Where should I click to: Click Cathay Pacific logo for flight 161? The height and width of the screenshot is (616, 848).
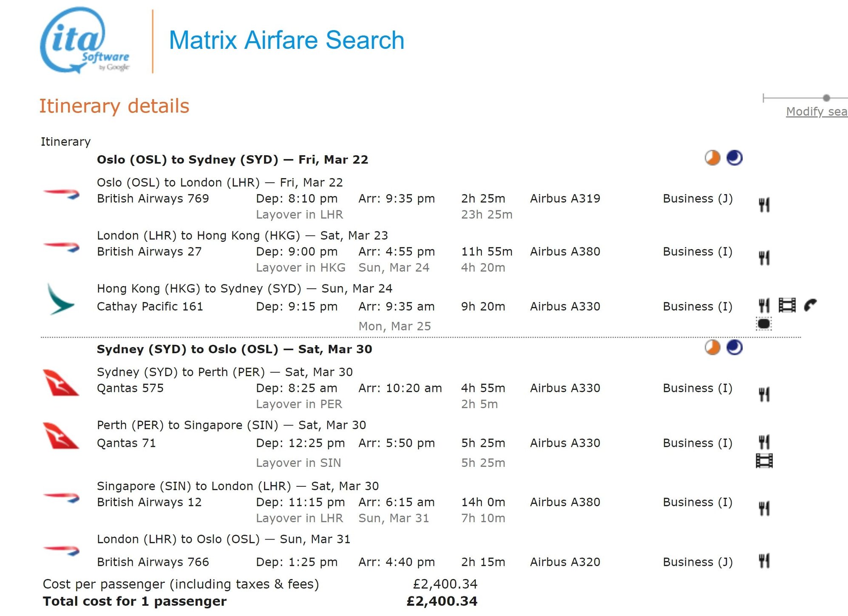tap(61, 300)
